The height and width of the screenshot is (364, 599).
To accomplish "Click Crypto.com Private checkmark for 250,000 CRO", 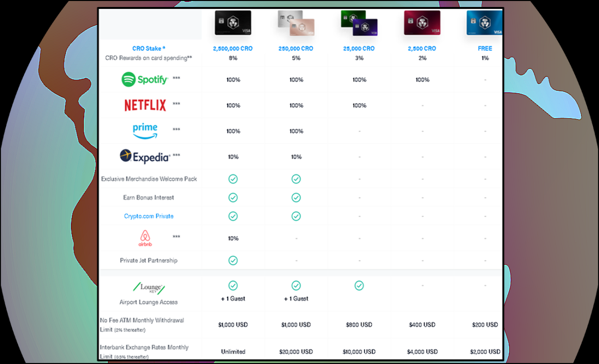I will coord(296,216).
